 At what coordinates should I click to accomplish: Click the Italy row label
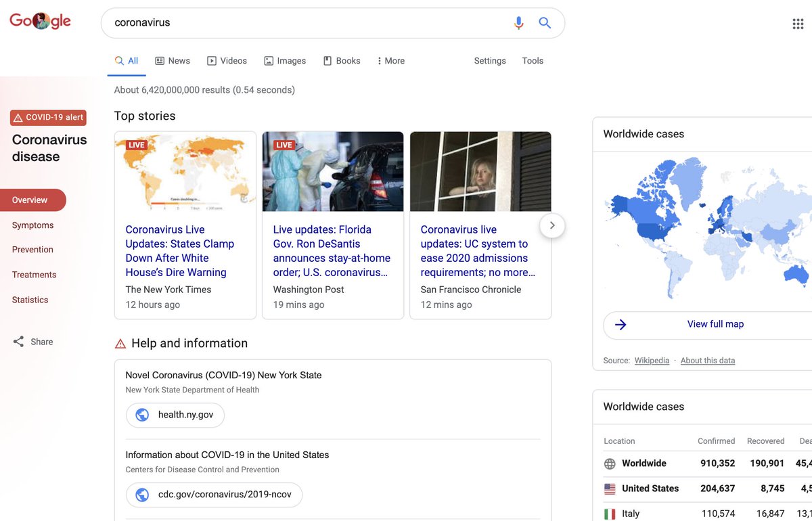[631, 514]
